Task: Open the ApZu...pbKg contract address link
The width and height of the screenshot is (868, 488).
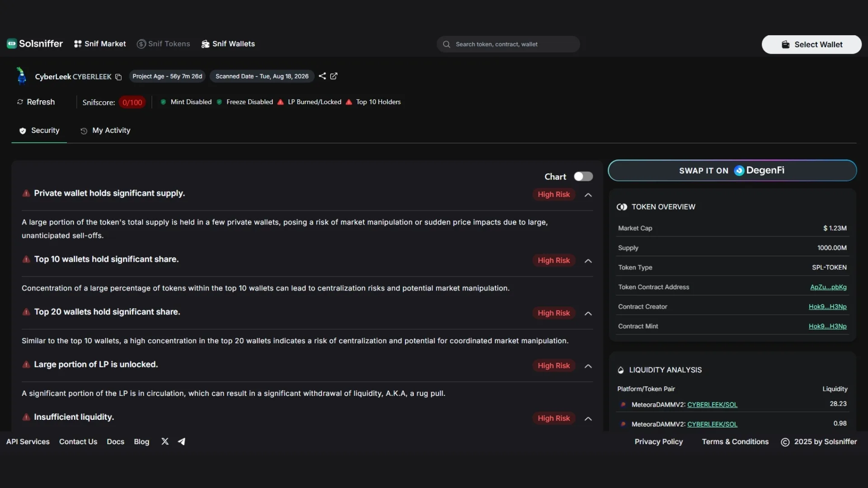Action: tap(828, 287)
